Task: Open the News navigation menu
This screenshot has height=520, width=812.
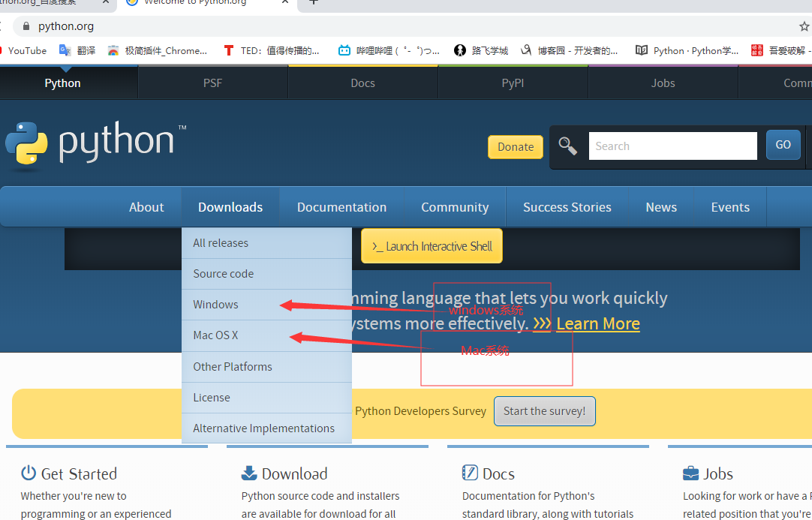Action: 661,207
